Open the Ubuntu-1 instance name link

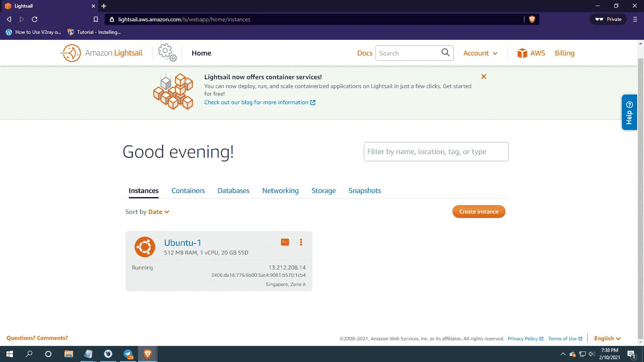(183, 243)
